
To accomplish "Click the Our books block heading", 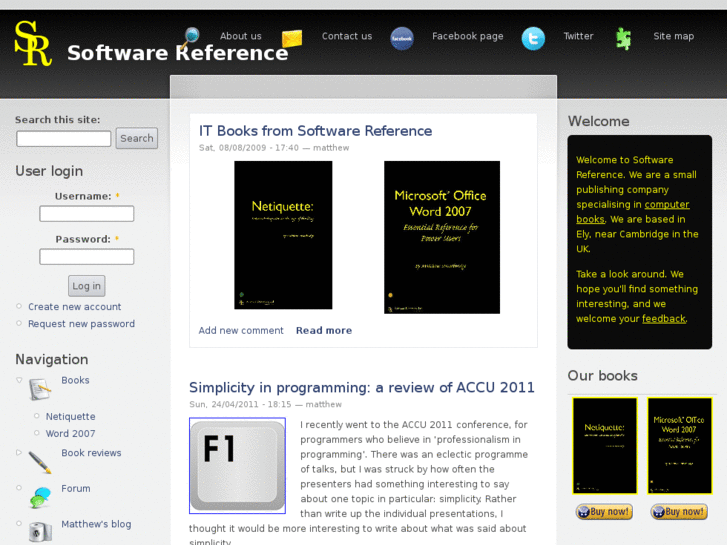I will coord(603,376).
